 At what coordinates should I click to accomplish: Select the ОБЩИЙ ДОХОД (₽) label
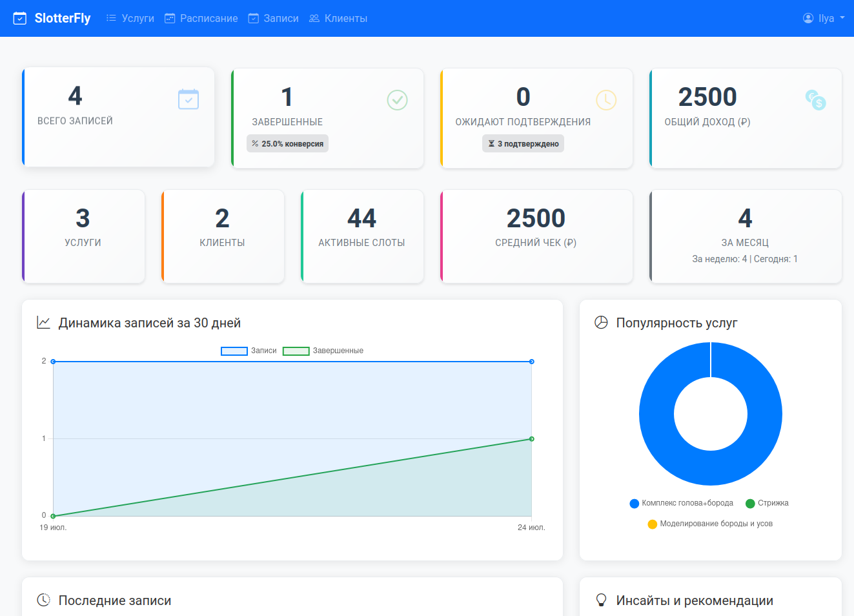[x=707, y=121]
